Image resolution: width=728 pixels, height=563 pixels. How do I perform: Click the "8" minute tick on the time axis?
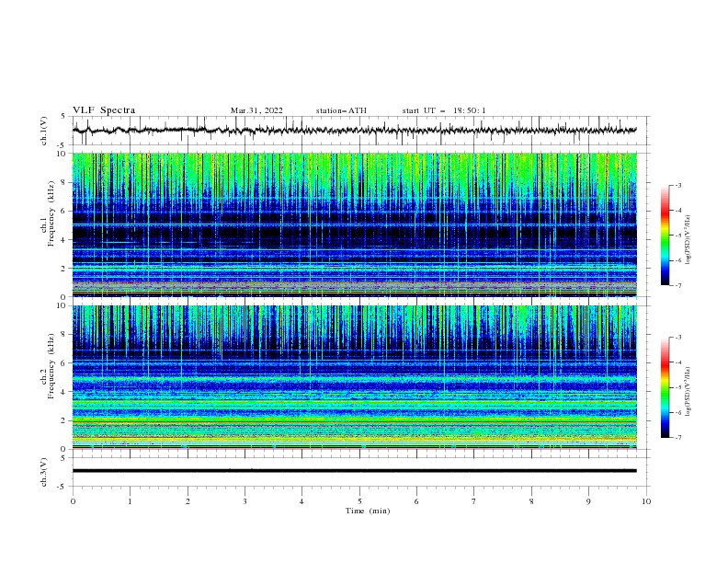531,501
